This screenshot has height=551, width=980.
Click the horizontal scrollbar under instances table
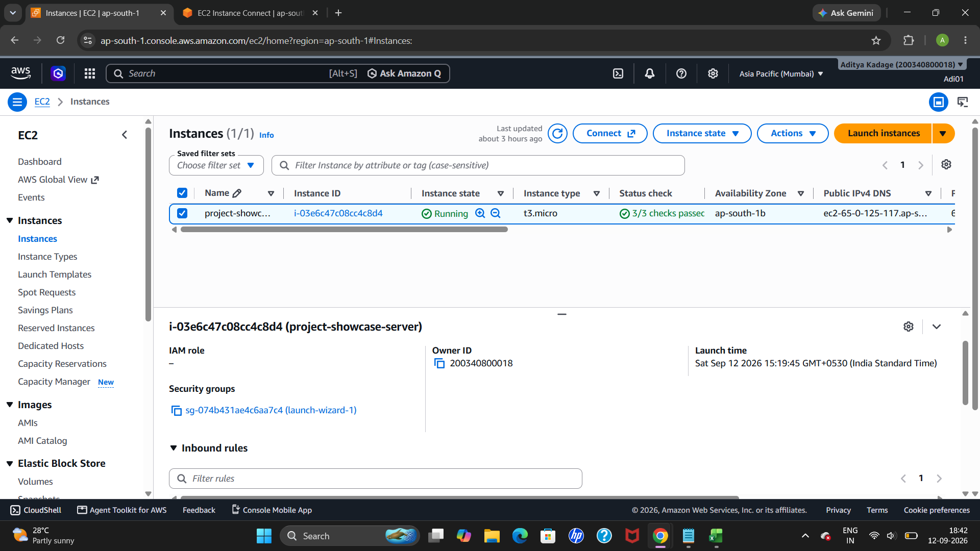click(344, 230)
